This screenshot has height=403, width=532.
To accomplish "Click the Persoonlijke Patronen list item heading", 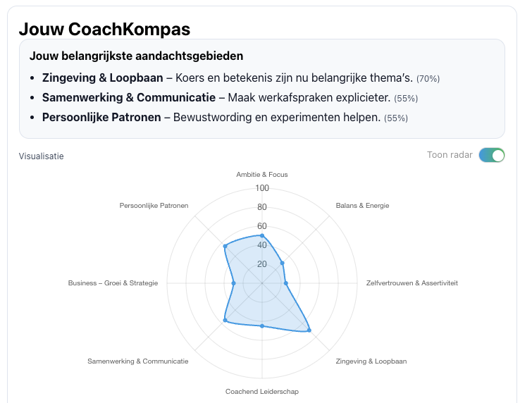I will point(101,117).
